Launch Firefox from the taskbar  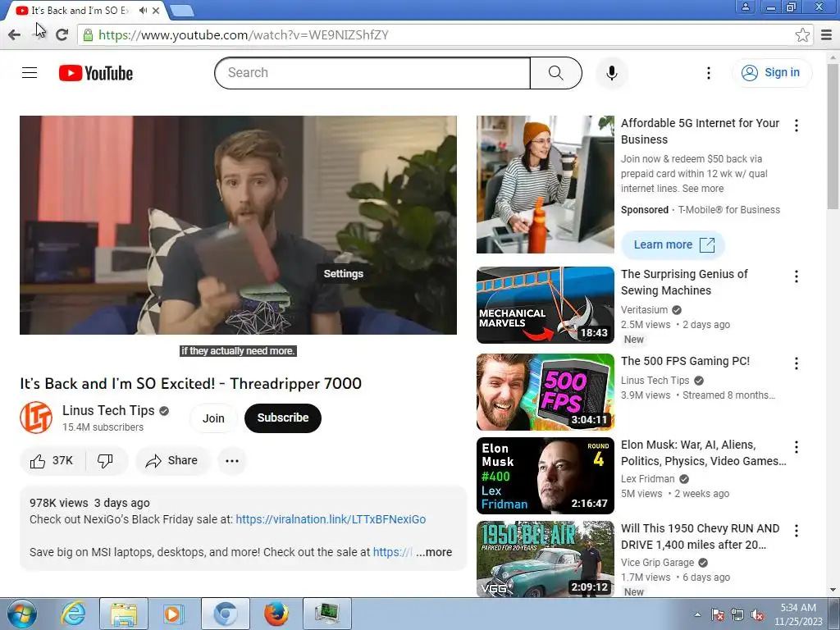[276, 614]
